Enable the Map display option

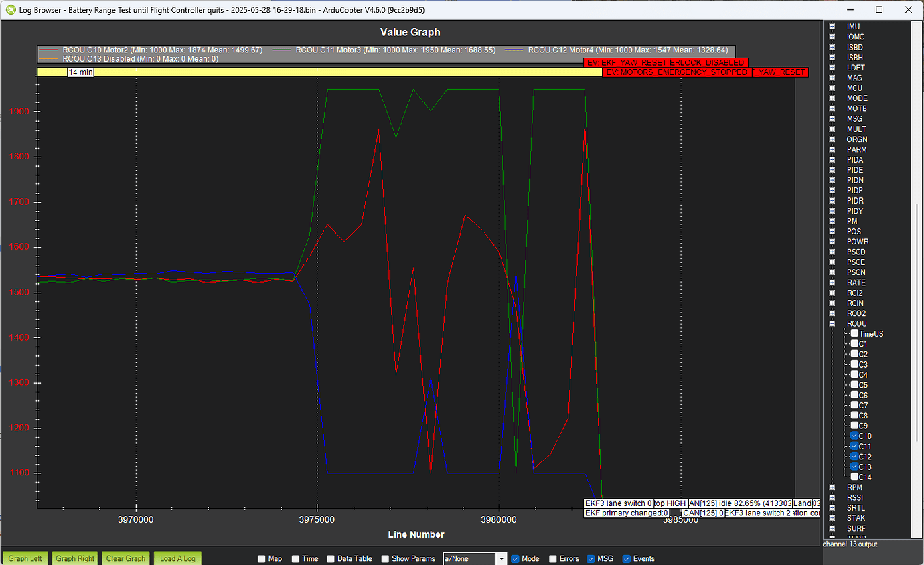pyautogui.click(x=260, y=558)
